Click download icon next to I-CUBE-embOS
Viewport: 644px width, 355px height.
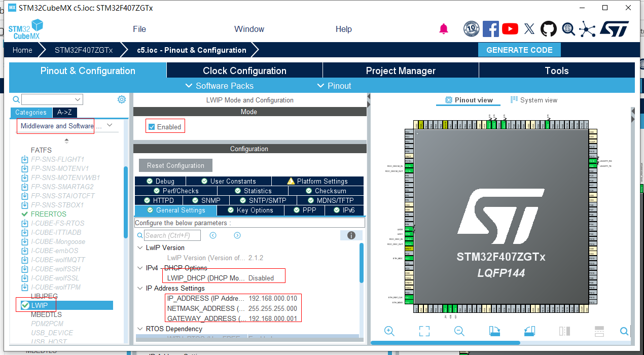(x=25, y=251)
